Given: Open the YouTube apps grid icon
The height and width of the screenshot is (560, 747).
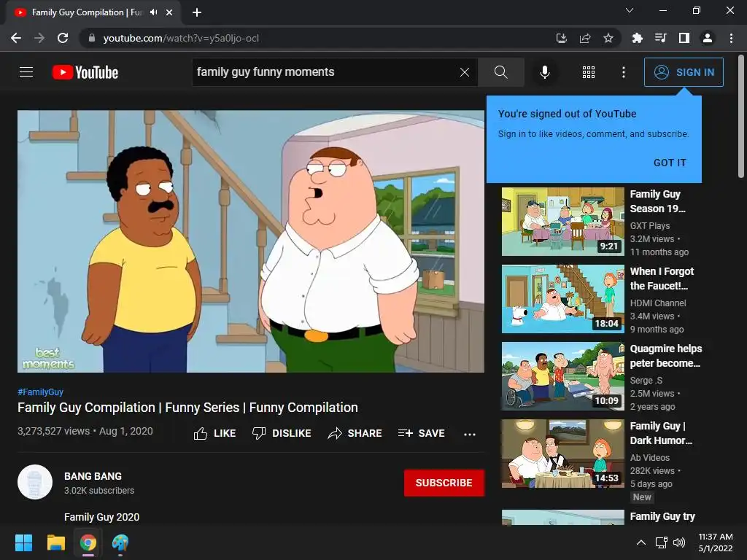Looking at the screenshot, I should [589, 72].
